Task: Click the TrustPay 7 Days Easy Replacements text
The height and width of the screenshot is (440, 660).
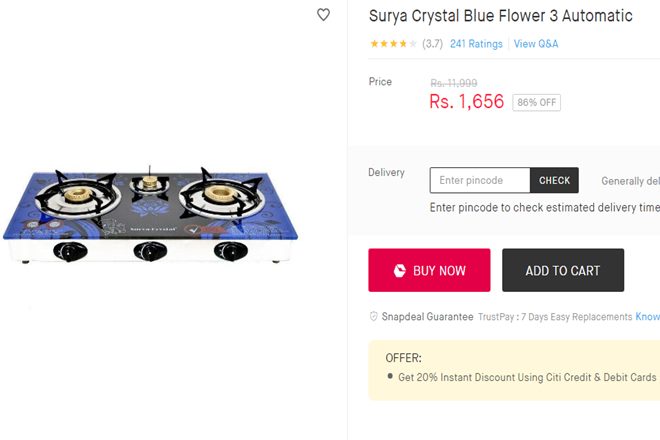Action: click(x=555, y=317)
